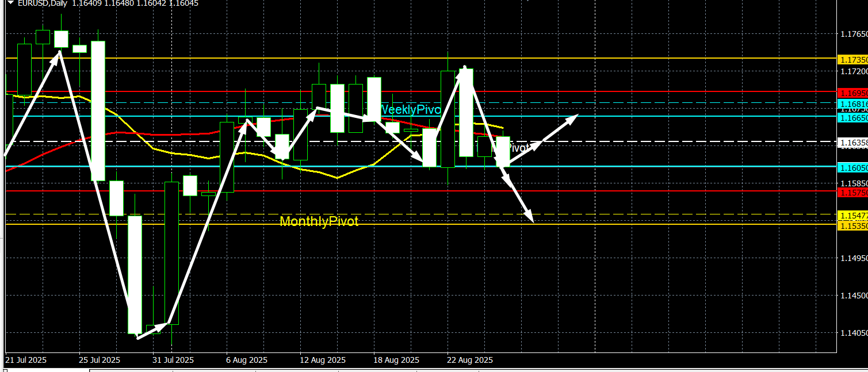Click the yellow 1.15477 price label
The image size is (868, 372).
(x=854, y=215)
